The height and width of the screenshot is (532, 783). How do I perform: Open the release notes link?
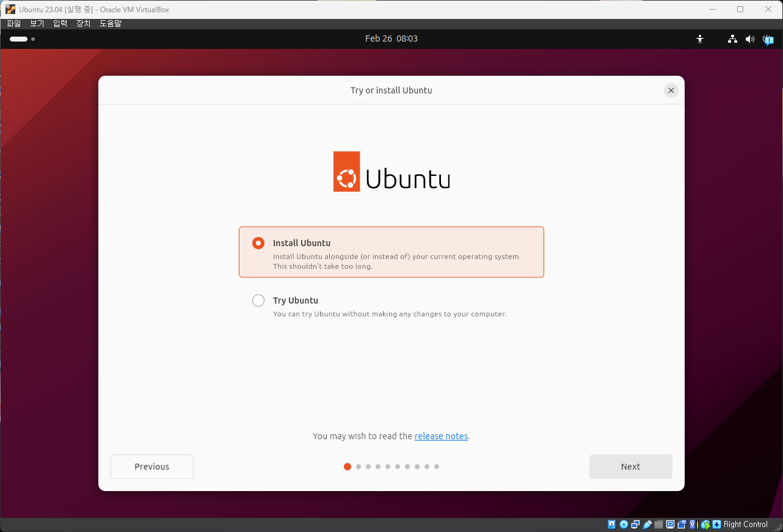[441, 436]
